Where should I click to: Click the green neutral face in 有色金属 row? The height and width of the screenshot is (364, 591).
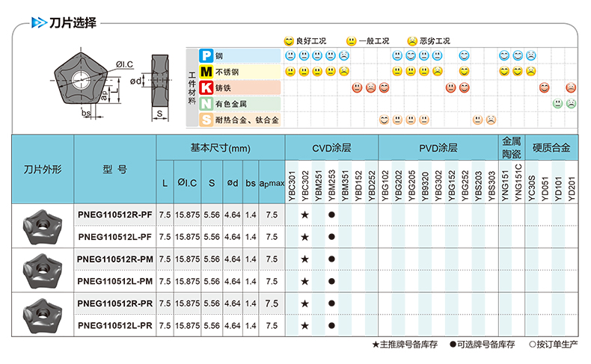pyautogui.click(x=557, y=103)
